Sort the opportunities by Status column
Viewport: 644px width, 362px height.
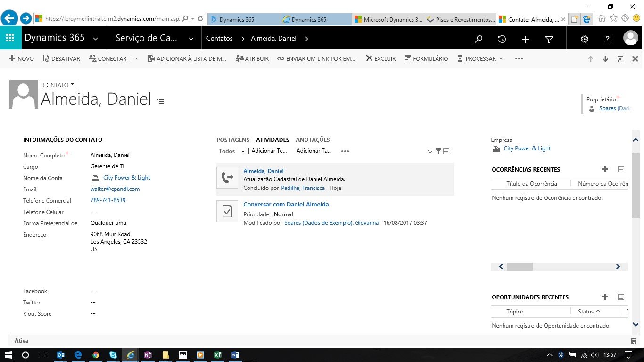pyautogui.click(x=589, y=312)
